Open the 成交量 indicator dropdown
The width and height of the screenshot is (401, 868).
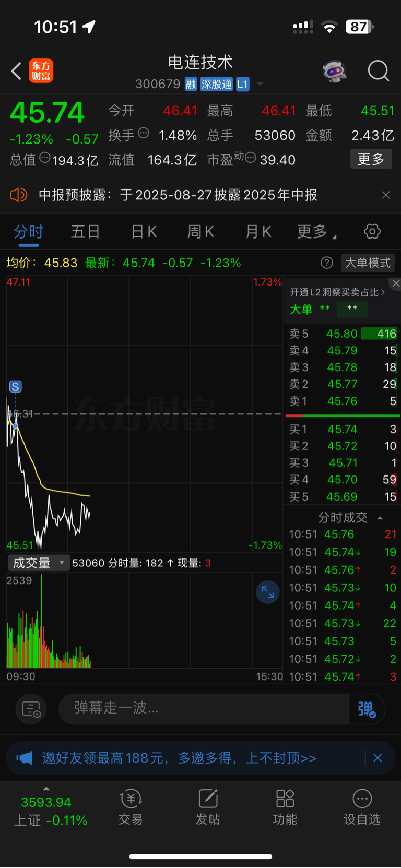(39, 563)
